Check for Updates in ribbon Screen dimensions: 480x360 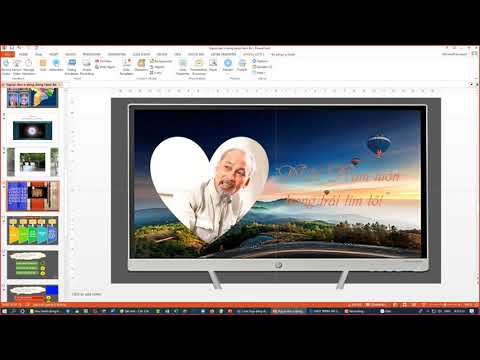262,67
